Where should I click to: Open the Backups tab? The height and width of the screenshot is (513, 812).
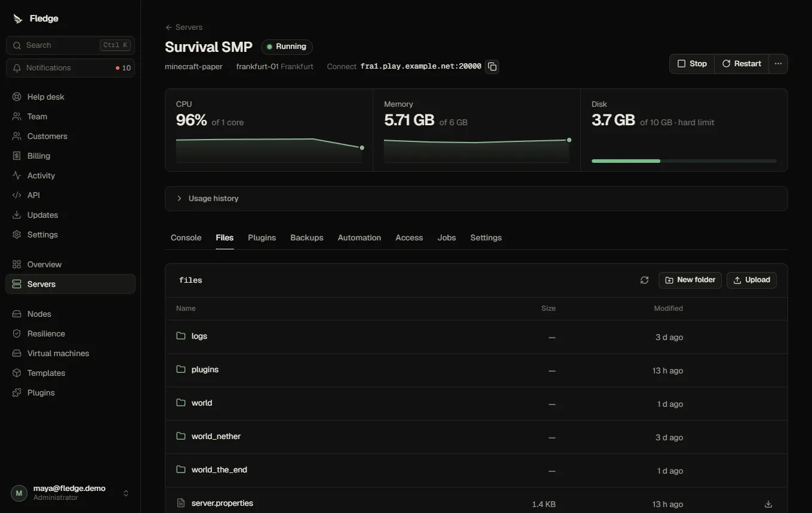[x=307, y=237]
